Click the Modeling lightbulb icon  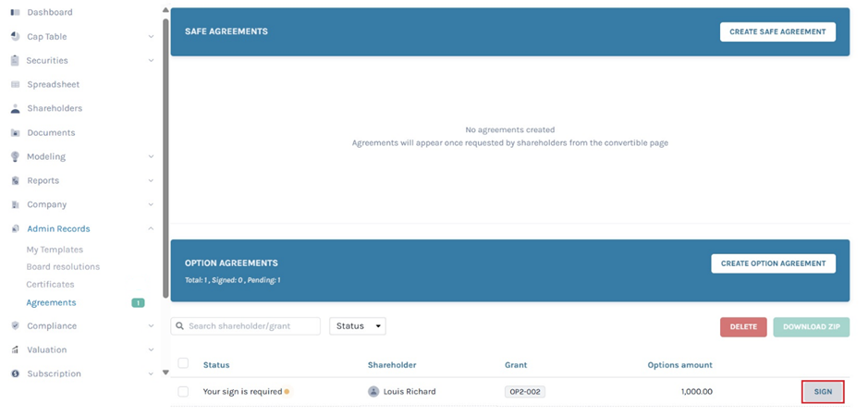coord(15,156)
